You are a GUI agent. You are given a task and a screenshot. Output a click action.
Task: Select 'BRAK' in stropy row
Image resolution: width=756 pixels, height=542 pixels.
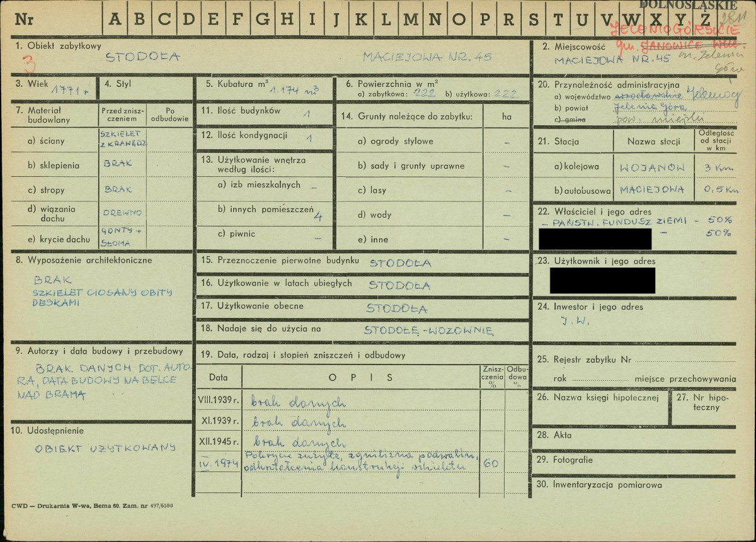118,188
